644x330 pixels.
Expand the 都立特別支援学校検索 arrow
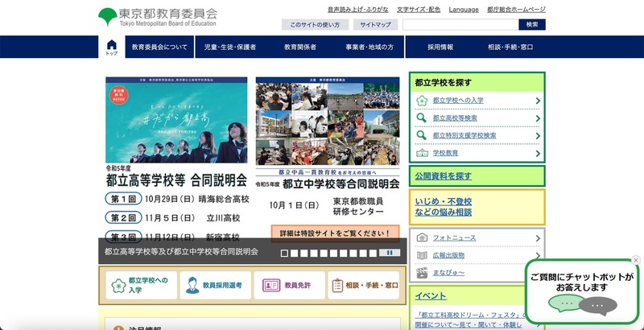(x=537, y=136)
